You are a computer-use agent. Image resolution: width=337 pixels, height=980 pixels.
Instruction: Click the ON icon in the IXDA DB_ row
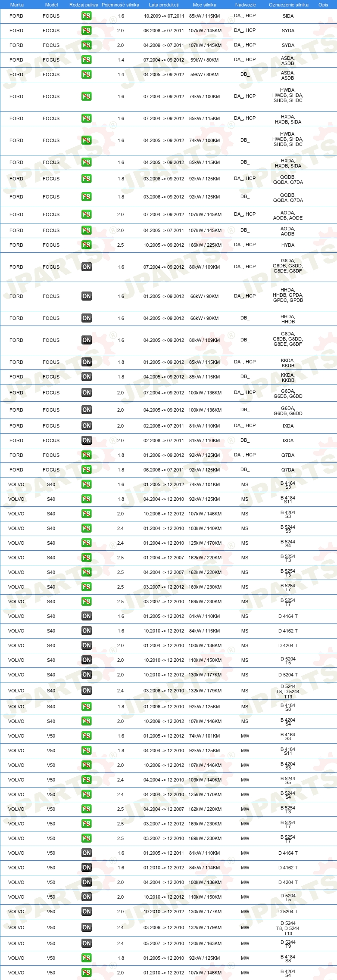tap(87, 440)
